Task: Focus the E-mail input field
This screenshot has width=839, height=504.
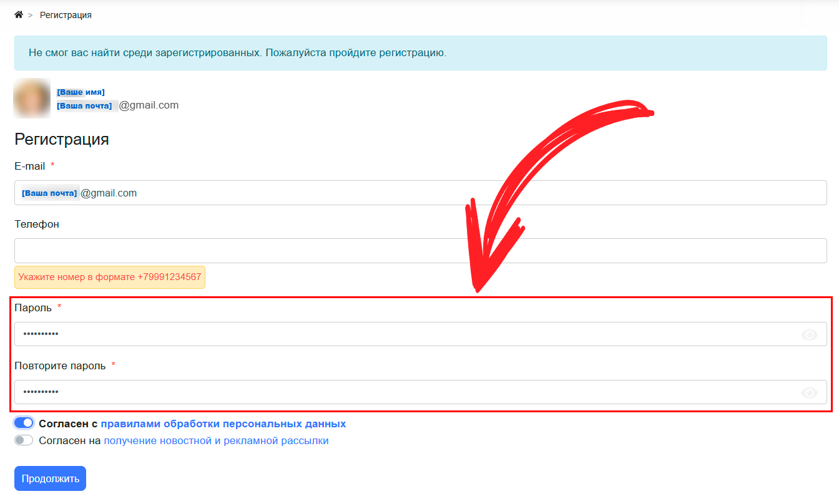Action: 419,193
